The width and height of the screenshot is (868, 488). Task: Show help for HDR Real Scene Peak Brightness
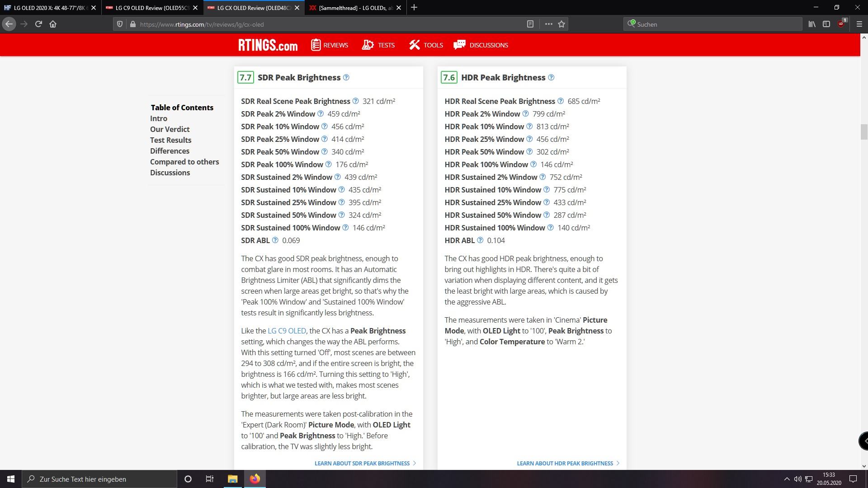click(561, 101)
